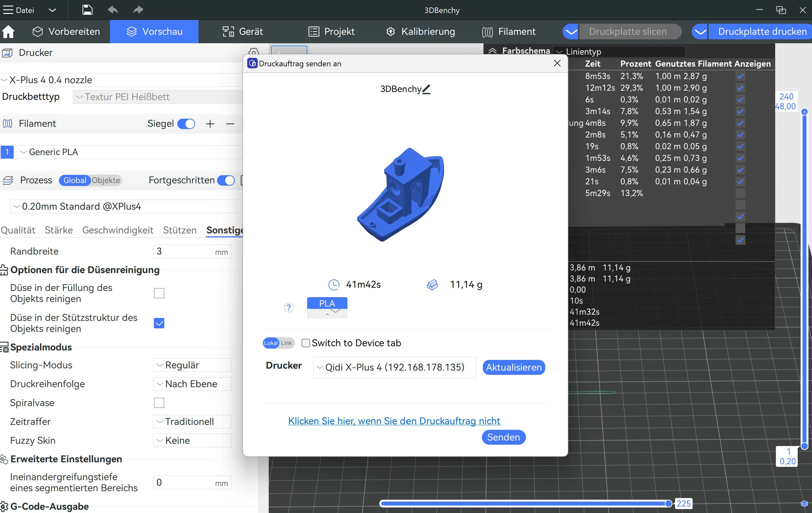Image resolution: width=812 pixels, height=513 pixels.
Task: Open the Fuzzy Skin Keine dropdown
Action: point(192,441)
